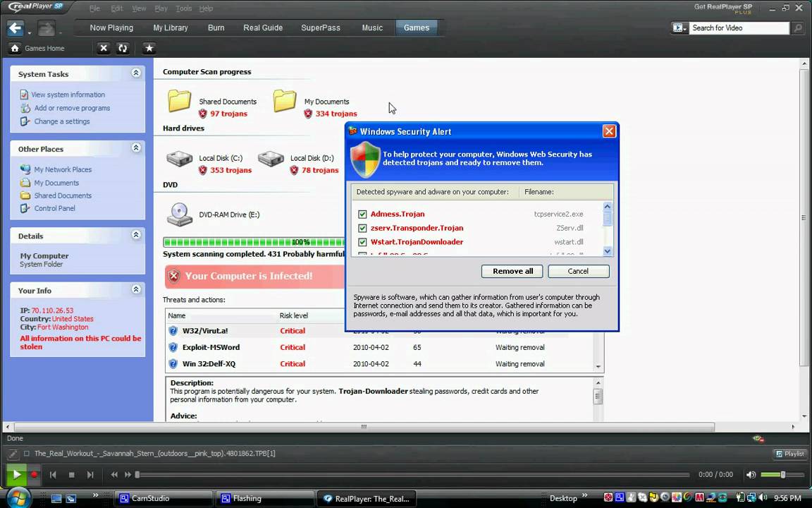This screenshot has height=508, width=812.
Task: Toggle the checkbox beside the clip title
Action: [x=26, y=454]
